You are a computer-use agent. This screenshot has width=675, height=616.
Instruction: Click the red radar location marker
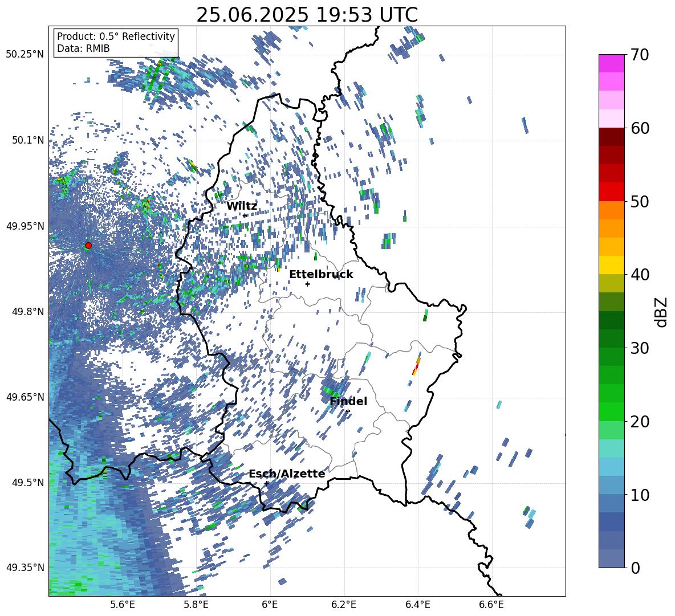click(88, 246)
